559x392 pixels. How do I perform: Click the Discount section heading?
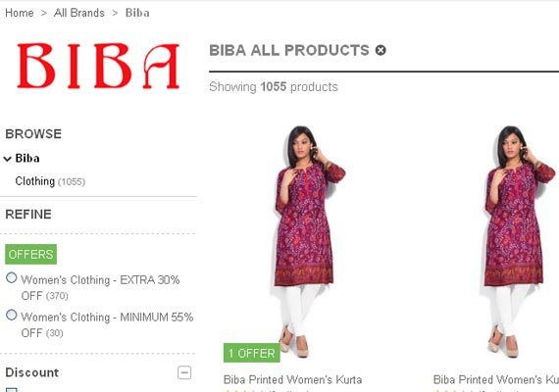click(x=32, y=372)
